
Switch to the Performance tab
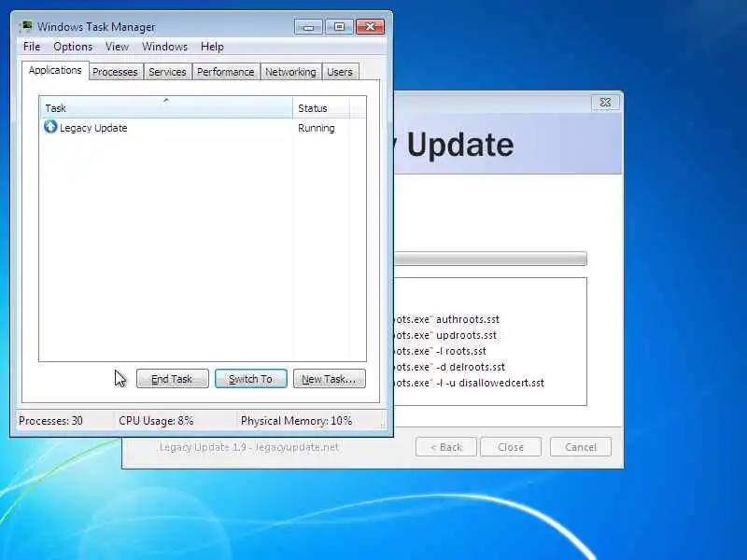point(226,72)
